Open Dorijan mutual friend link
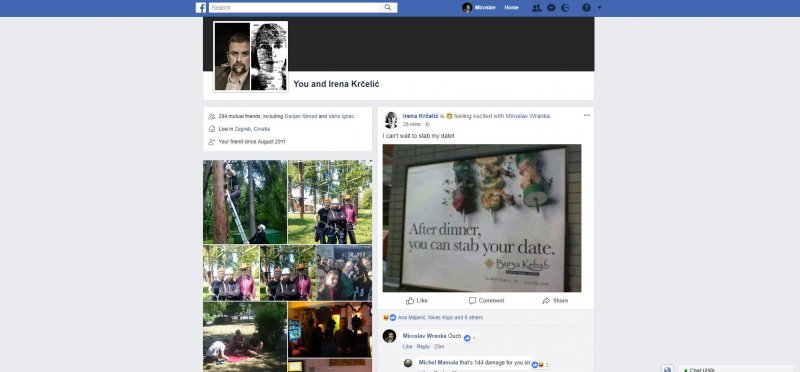Screen dimensions: 800x372 [x=301, y=116]
